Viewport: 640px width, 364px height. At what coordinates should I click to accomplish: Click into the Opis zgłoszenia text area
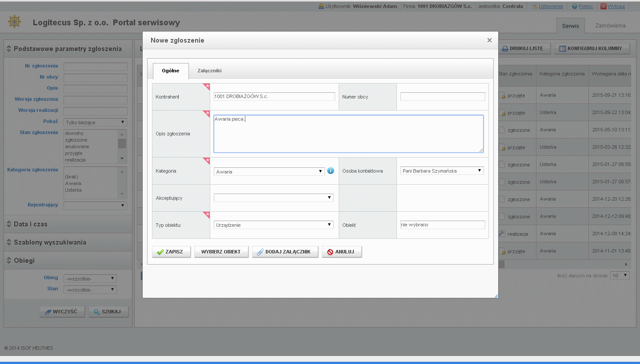coord(348,134)
